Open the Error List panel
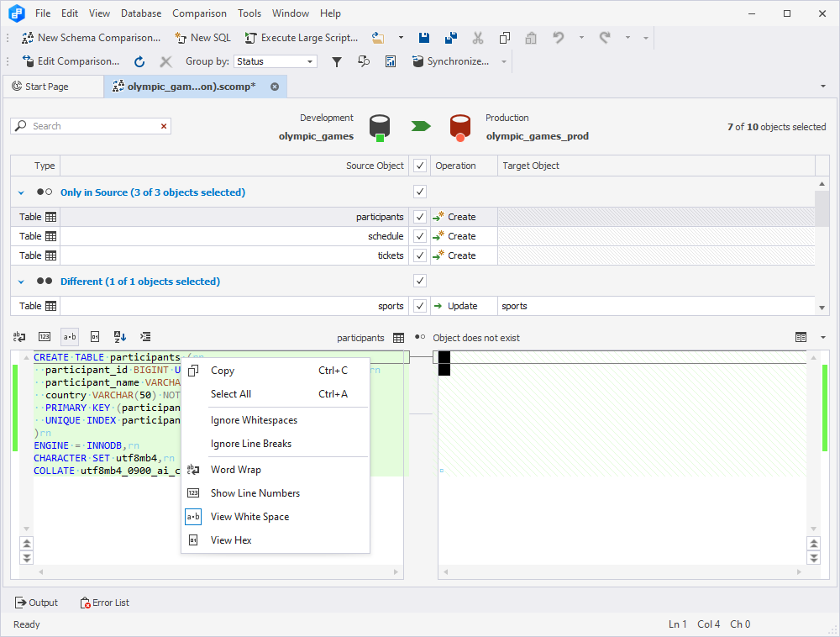 point(104,603)
